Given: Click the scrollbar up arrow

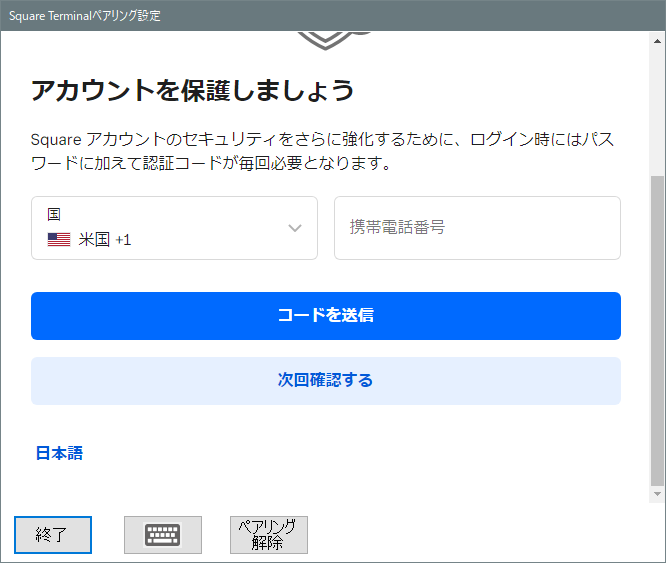Looking at the screenshot, I should (x=657, y=40).
